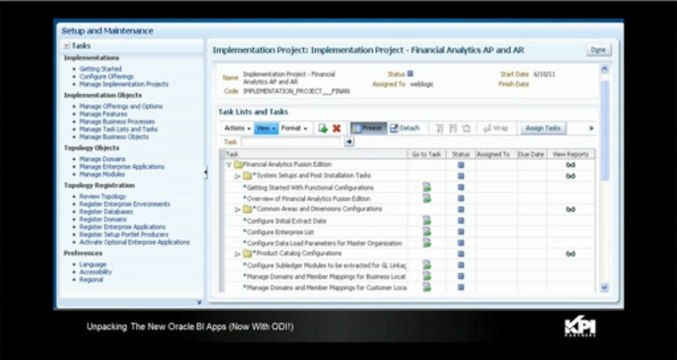
Task: Open the Review Topology link
Action: pos(103,196)
